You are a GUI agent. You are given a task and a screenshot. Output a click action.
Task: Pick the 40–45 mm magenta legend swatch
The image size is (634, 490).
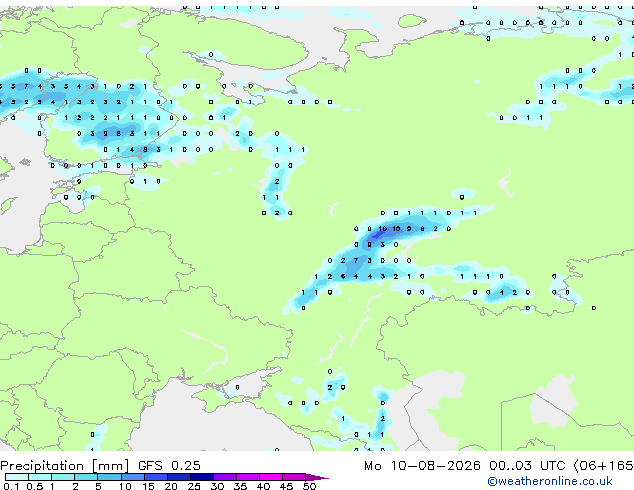[271, 477]
